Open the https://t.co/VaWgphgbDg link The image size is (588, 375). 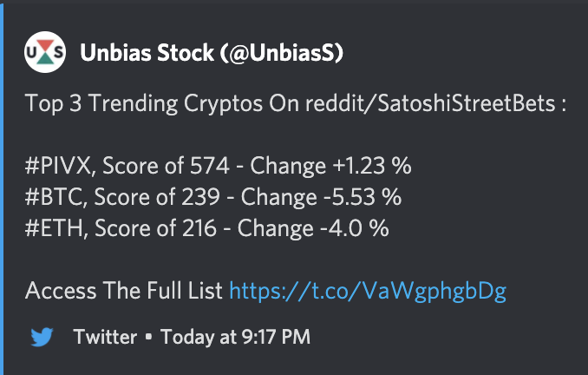coord(368,291)
